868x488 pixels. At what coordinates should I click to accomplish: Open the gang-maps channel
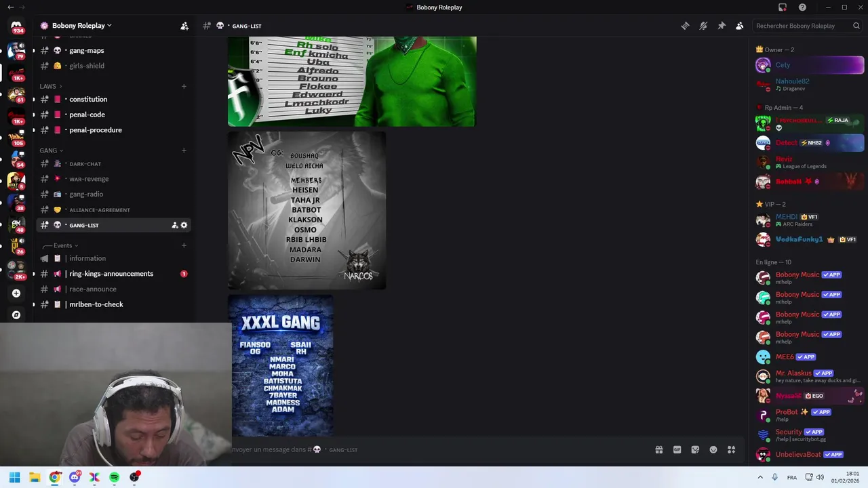click(113, 50)
